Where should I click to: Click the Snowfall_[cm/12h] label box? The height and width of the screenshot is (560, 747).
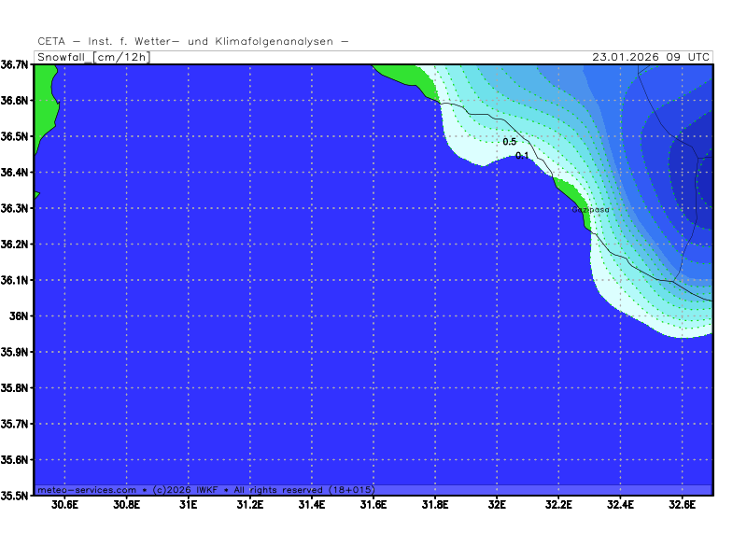click(x=92, y=57)
